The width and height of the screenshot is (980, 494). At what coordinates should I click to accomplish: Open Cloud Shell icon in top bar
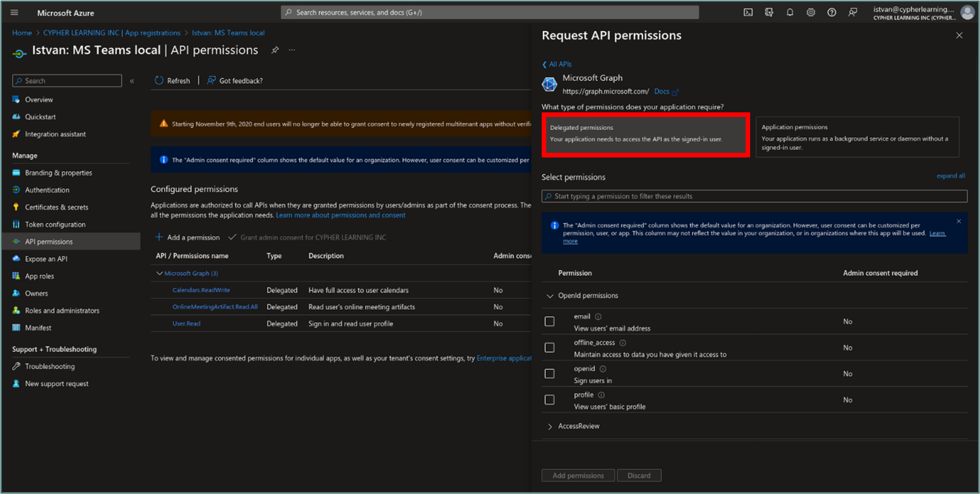click(748, 12)
